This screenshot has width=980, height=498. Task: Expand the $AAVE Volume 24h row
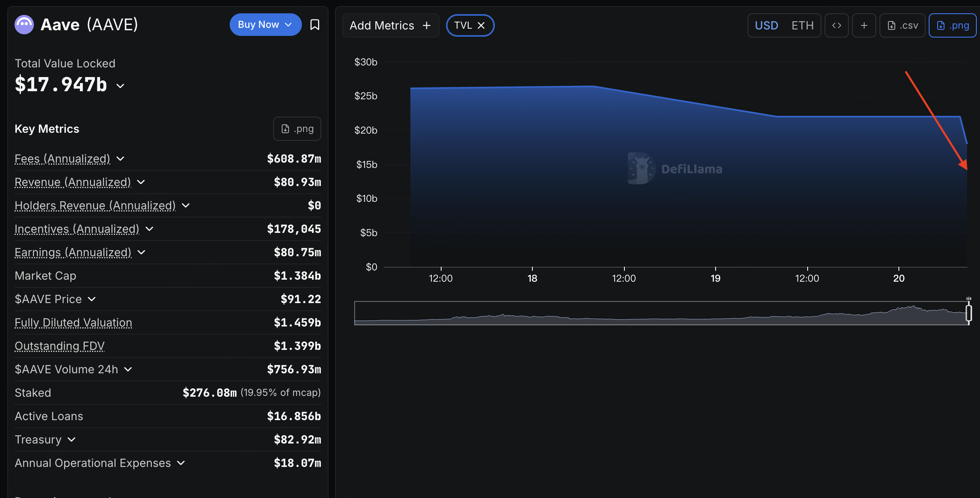(128, 369)
